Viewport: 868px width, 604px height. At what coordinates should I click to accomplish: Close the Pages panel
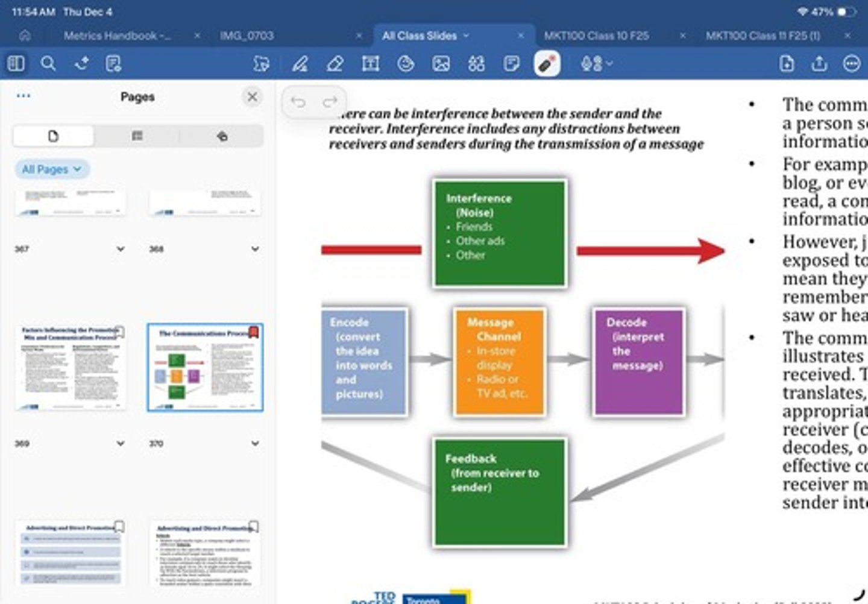(x=253, y=97)
